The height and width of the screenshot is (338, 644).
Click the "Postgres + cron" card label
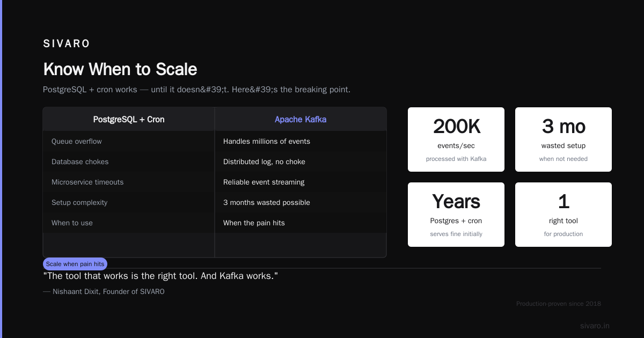456,221
